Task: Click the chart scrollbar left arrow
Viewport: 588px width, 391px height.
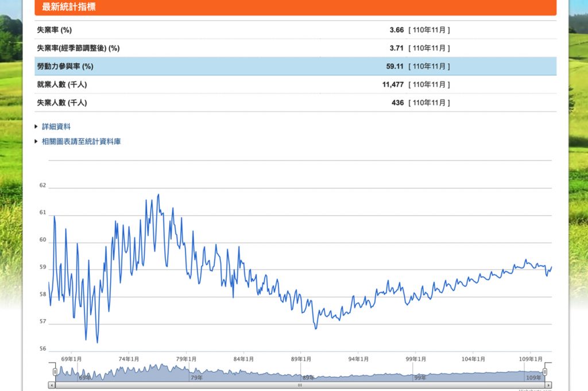Action: [52, 385]
